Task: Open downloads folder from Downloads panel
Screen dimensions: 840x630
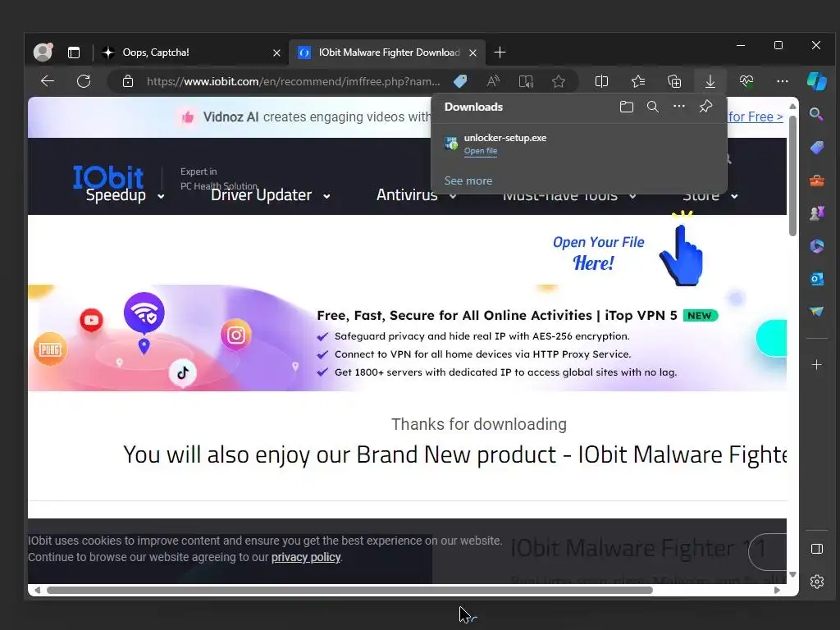Action: pos(626,107)
